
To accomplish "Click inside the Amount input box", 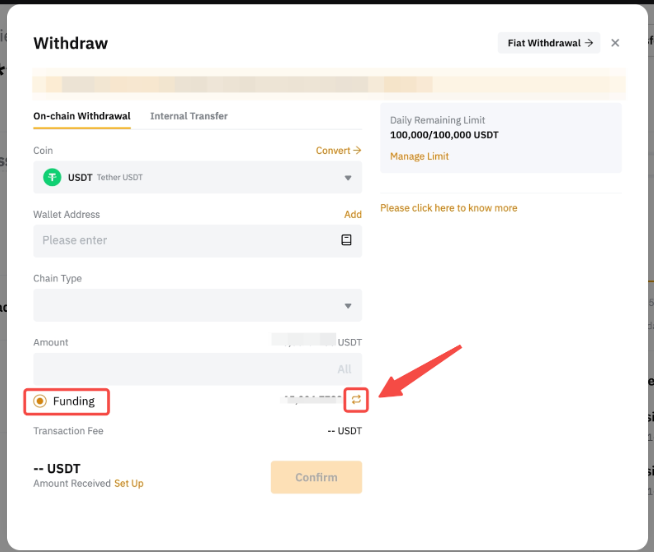I will point(180,369).
